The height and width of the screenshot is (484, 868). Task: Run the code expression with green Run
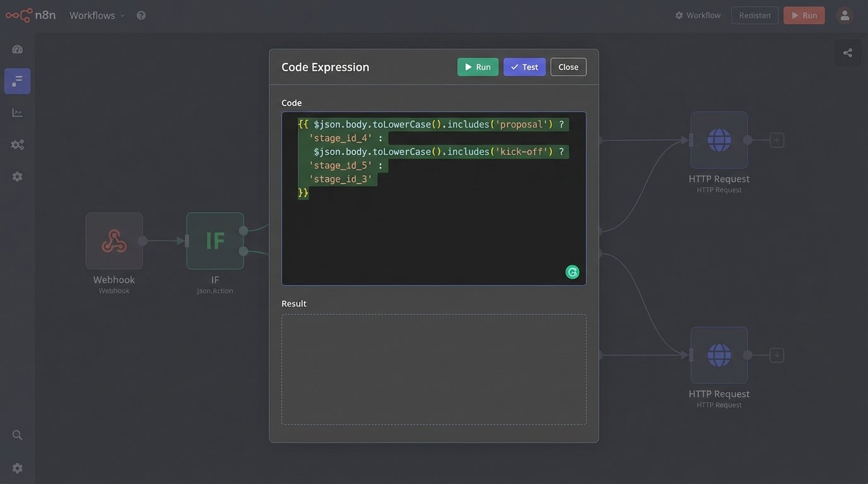478,67
